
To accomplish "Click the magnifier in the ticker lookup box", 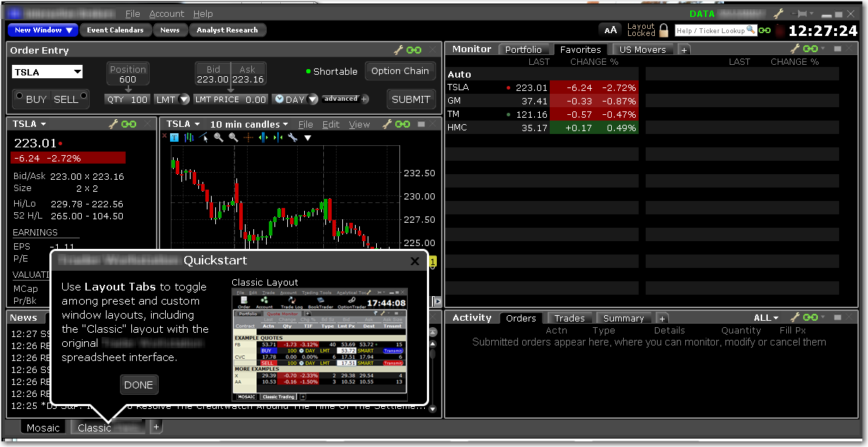I will tap(751, 30).
